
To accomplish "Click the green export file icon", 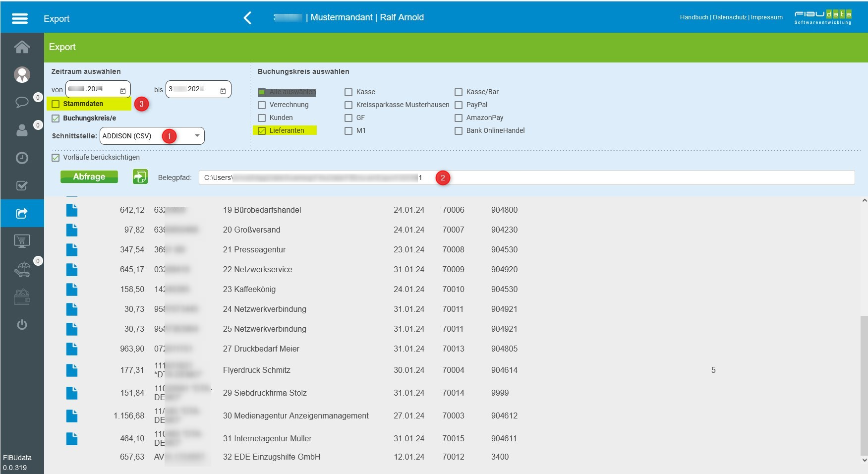I will pyautogui.click(x=140, y=177).
